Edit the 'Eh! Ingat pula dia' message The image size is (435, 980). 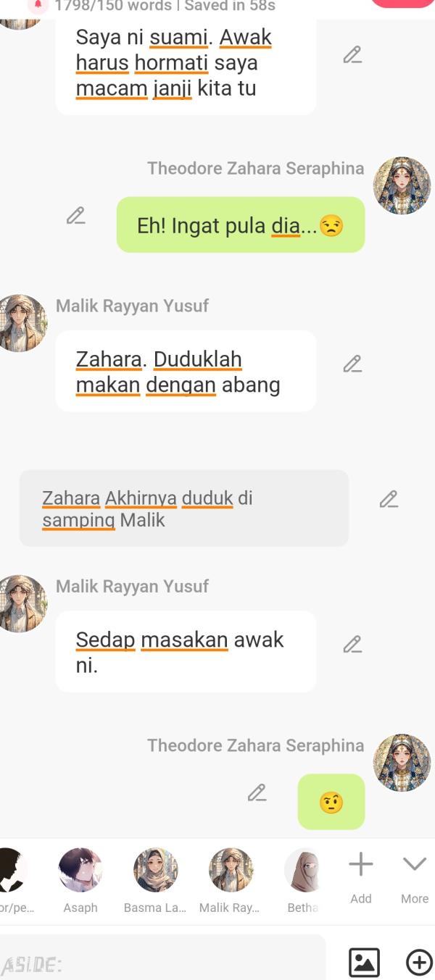tap(75, 216)
